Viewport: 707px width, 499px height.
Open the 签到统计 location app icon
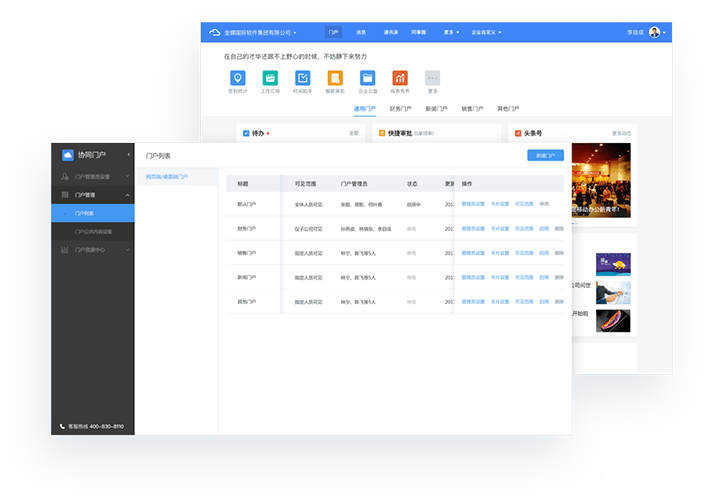pyautogui.click(x=236, y=78)
